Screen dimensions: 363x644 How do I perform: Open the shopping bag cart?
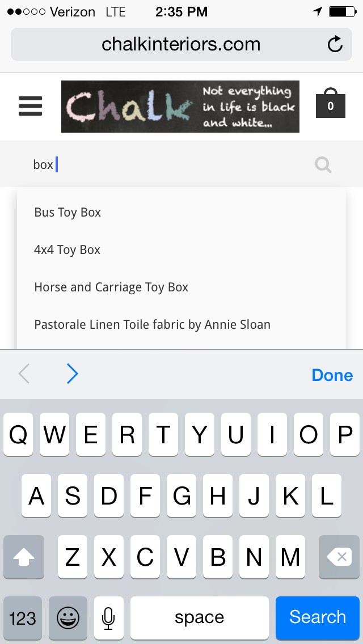330,104
